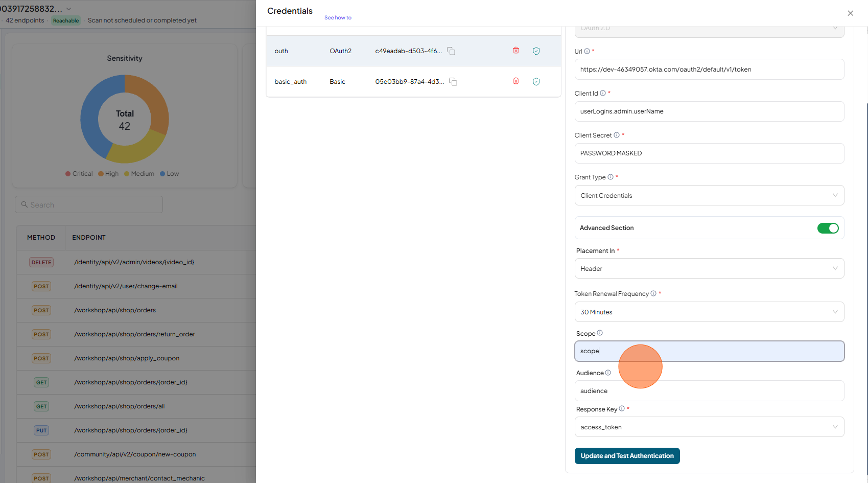Open the Token Renewal Frequency dropdown
This screenshot has width=868, height=483.
coord(709,312)
